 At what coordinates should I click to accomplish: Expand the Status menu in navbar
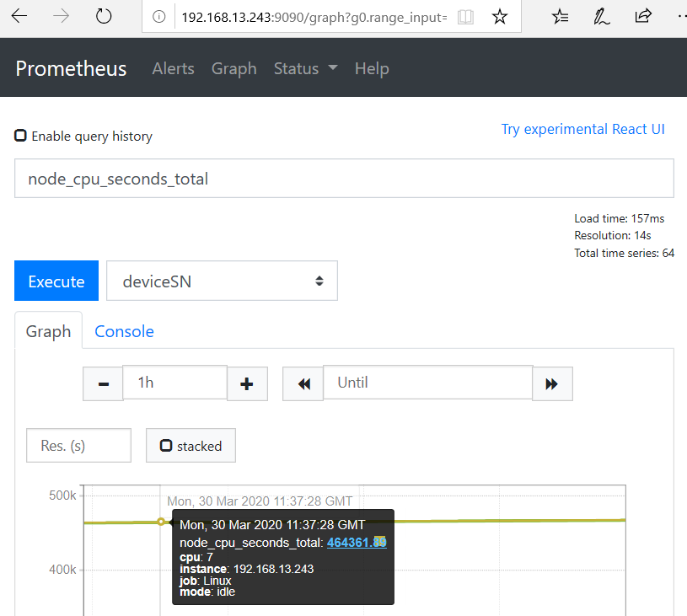[305, 68]
